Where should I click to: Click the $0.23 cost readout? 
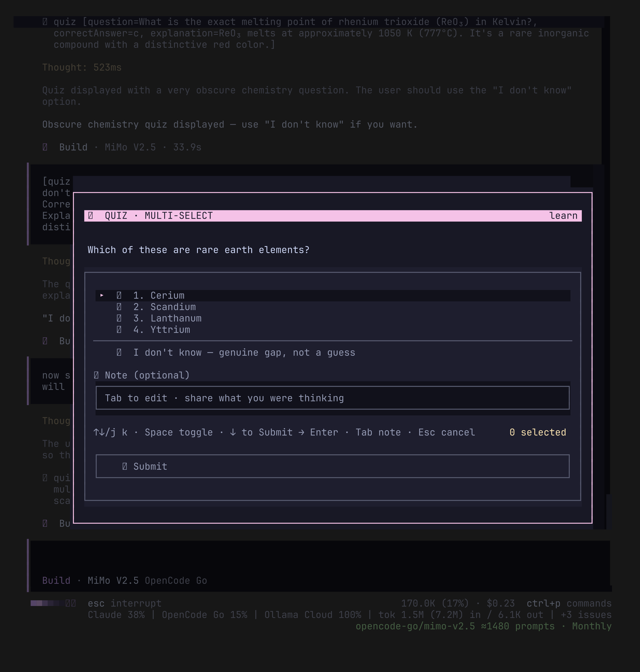pos(500,603)
